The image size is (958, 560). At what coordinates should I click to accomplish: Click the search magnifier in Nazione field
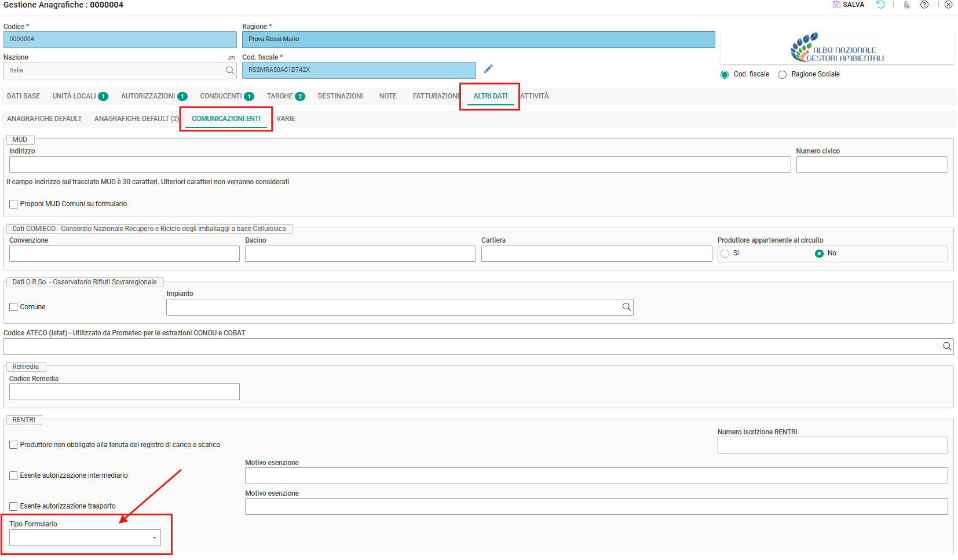point(230,71)
